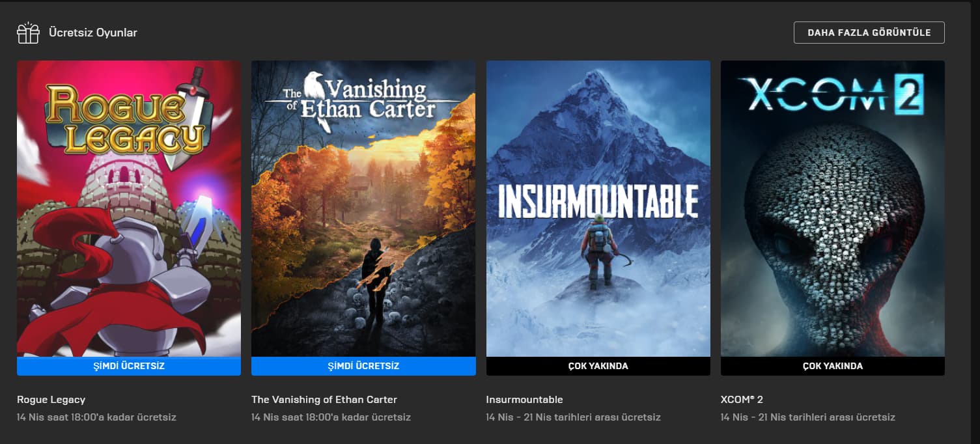
Task: Open the Rogue Legacy cover art
Action: 129,208
